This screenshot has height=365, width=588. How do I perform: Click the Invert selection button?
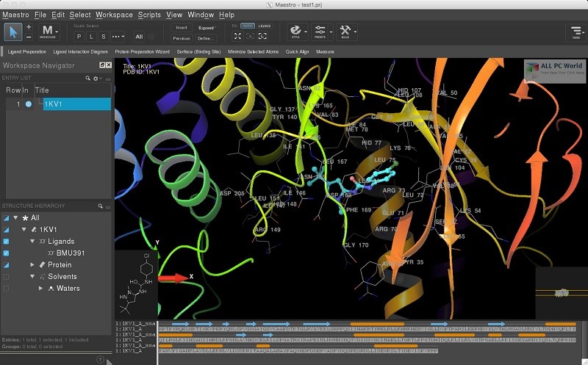(182, 27)
